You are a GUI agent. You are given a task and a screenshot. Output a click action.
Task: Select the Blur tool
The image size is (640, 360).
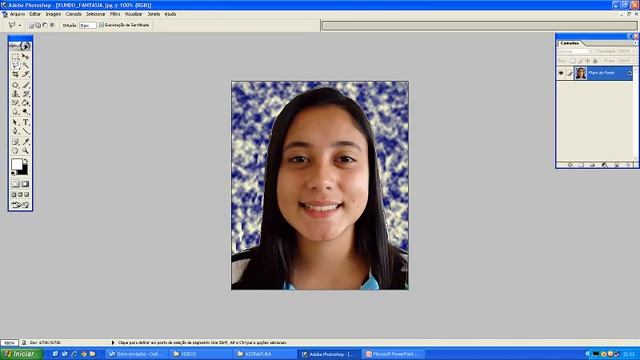coord(16,112)
